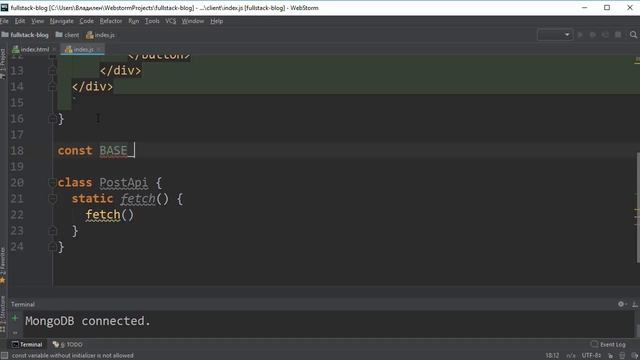The image size is (640, 360).
Task: Open the Project tool window sidebar tab
Action: 3,64
